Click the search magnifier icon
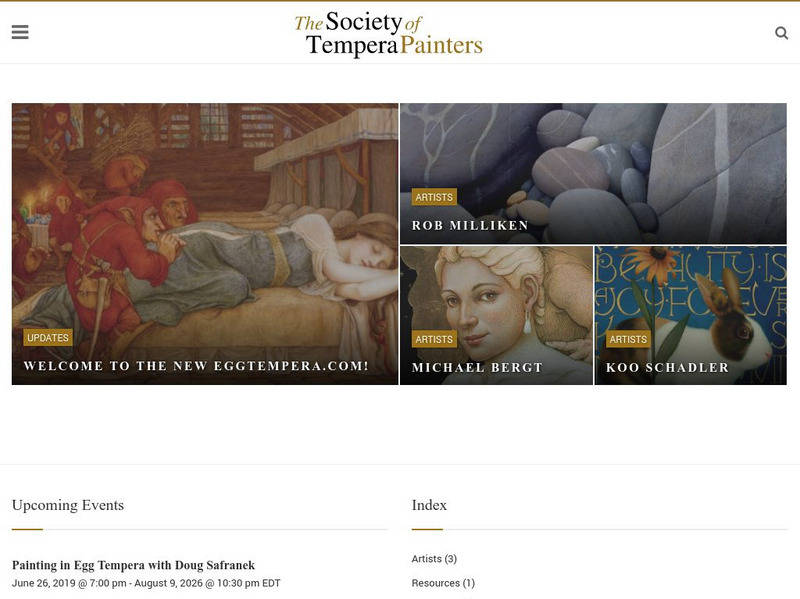The image size is (800, 599). 781,33
